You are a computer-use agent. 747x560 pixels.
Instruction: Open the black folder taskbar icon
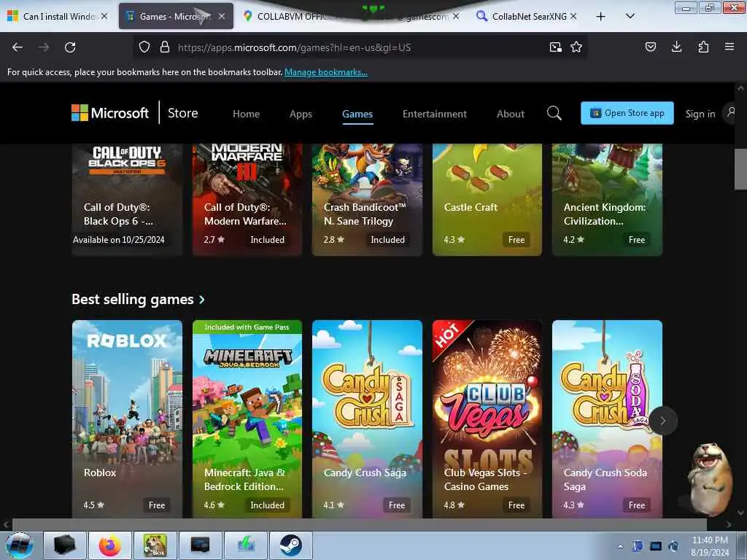tap(65, 545)
